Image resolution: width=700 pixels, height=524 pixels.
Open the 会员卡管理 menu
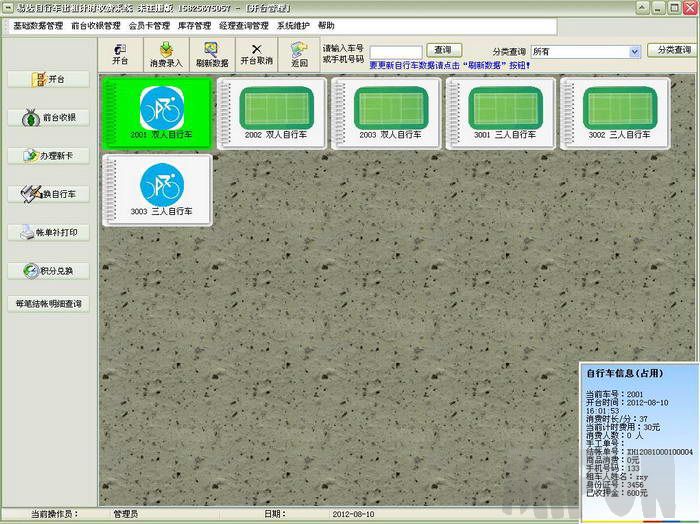[149, 25]
